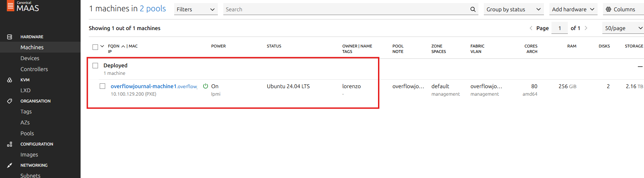
Task: Click the Hardware section icon in sidebar
Action: [10, 37]
